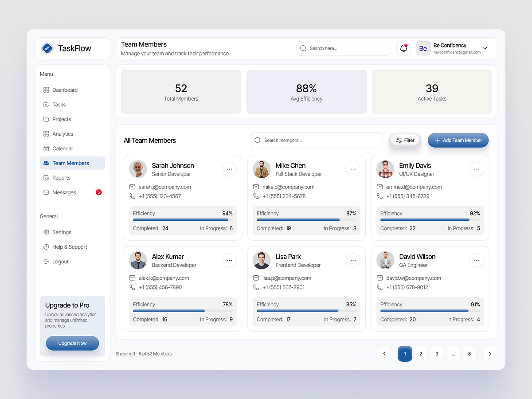Open the three-dot options on Sarah Johnson's card
The width and height of the screenshot is (532, 399).
[229, 169]
